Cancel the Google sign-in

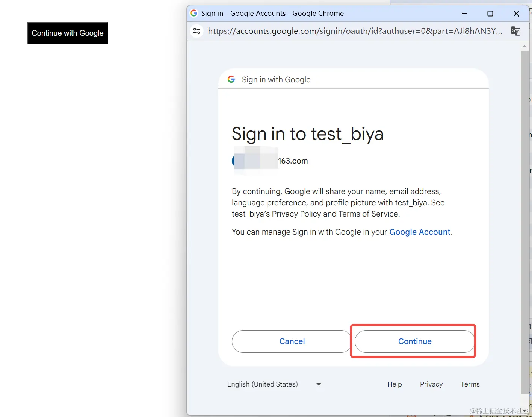coord(292,341)
